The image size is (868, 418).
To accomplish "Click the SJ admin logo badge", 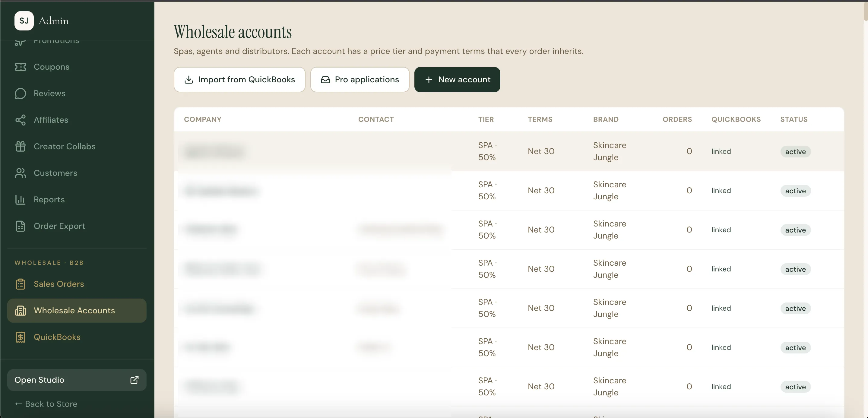I will (24, 21).
